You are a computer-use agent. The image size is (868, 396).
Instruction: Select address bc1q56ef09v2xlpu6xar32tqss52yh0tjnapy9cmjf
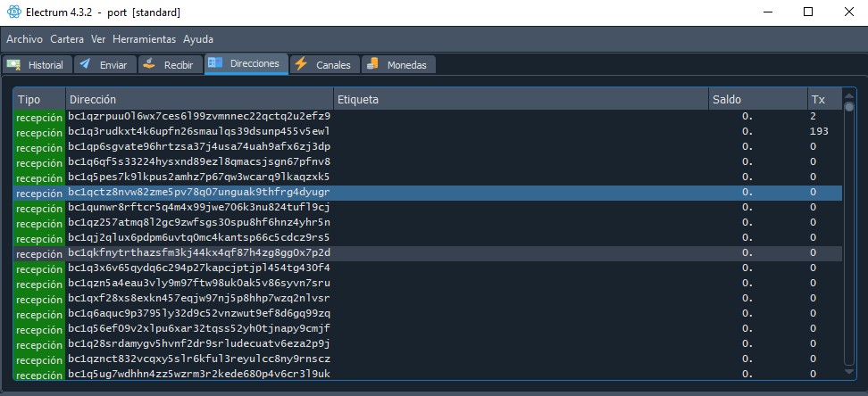199,328
